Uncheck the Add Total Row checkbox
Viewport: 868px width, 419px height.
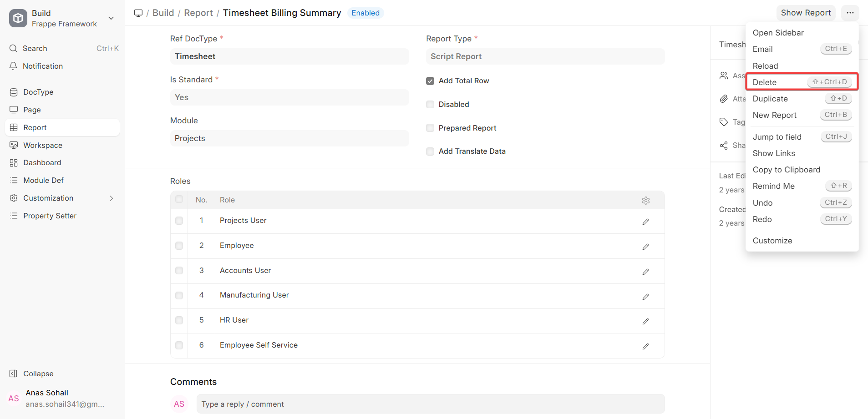point(430,81)
